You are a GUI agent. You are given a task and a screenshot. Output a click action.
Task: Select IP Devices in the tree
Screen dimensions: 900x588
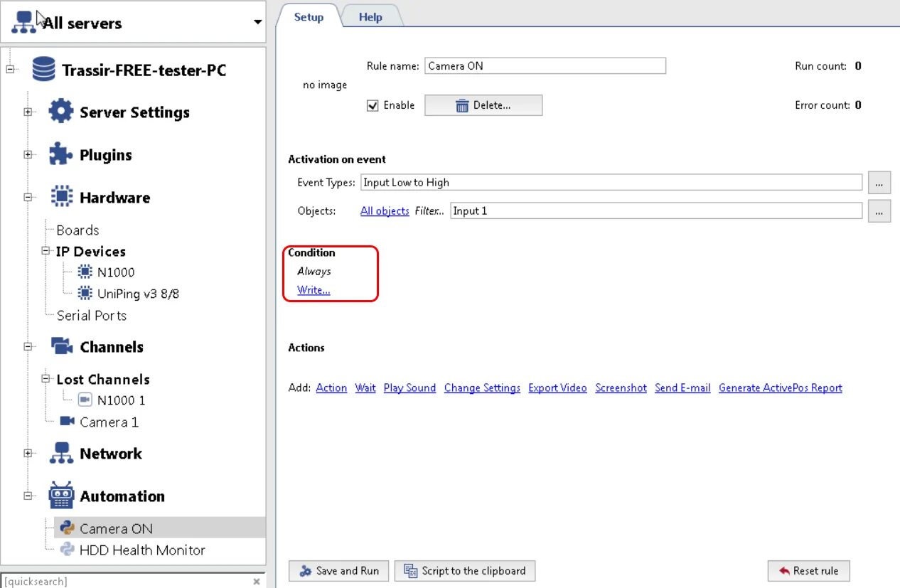click(x=91, y=251)
